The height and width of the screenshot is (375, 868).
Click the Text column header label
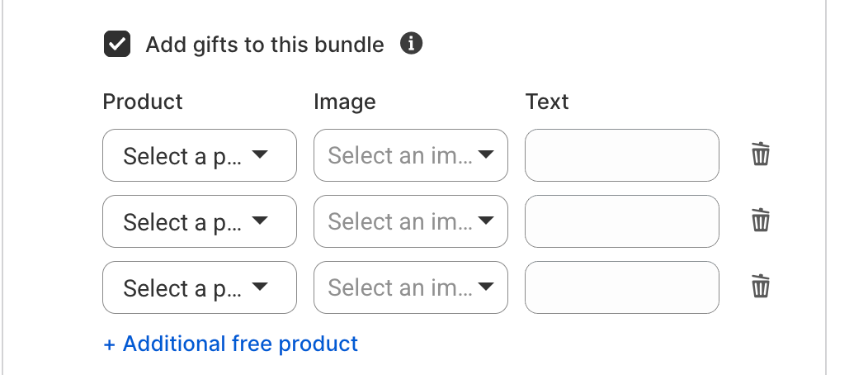point(547,102)
